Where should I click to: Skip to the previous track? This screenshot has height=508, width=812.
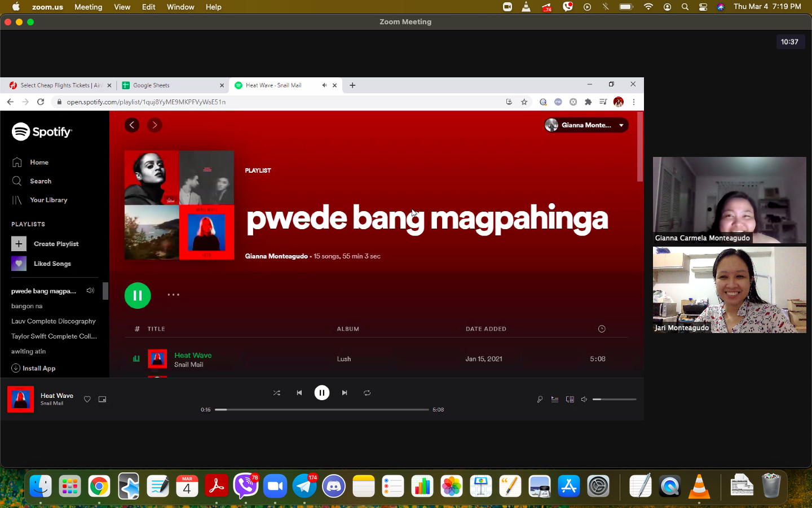299,393
